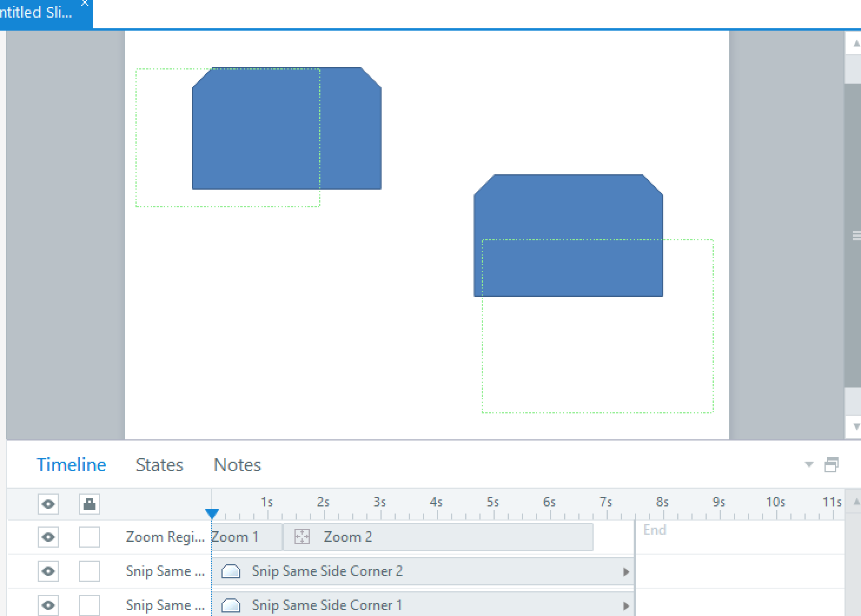Toggle visibility of the Snip Same Side Corner 2 row

(x=48, y=571)
